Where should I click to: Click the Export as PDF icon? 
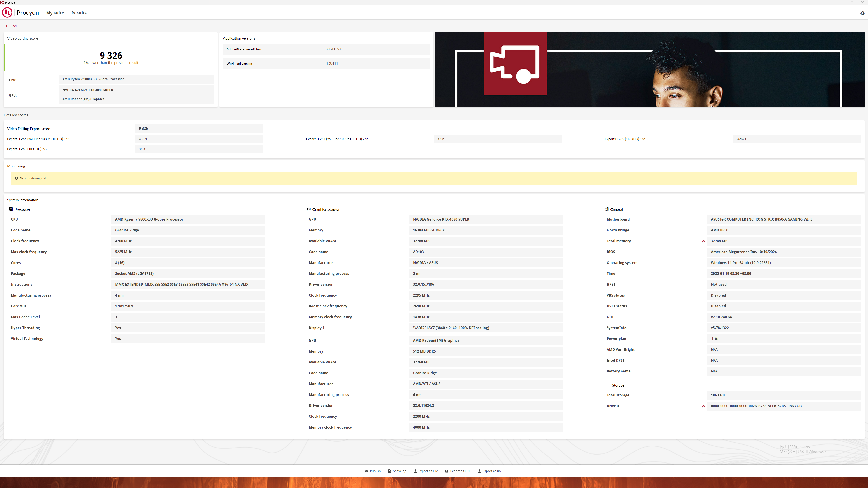(447, 471)
